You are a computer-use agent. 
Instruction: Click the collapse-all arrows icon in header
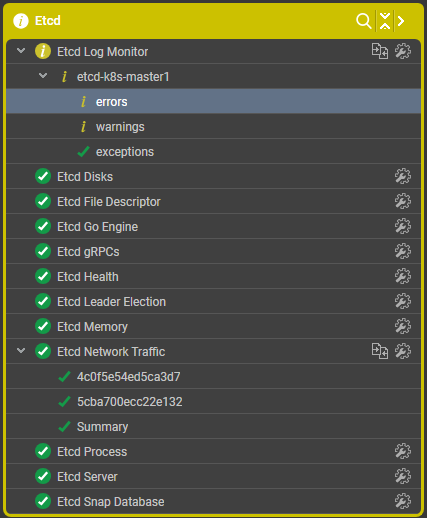point(385,21)
